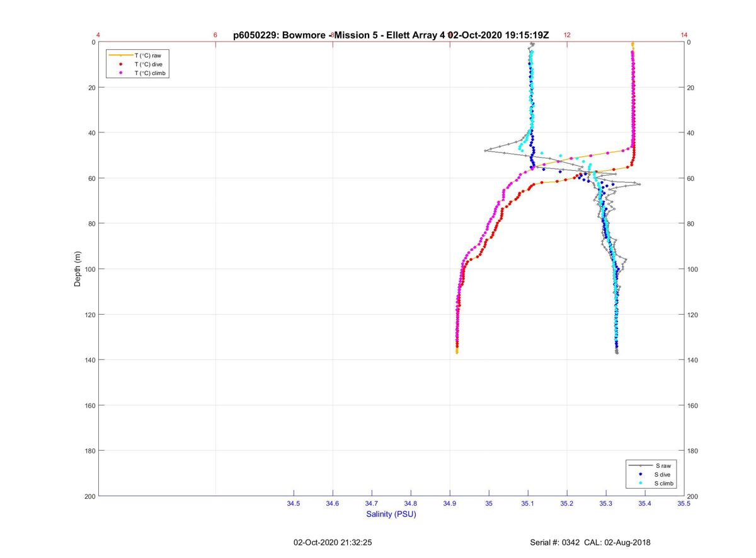Click the red '14' temperature tick label

click(684, 35)
